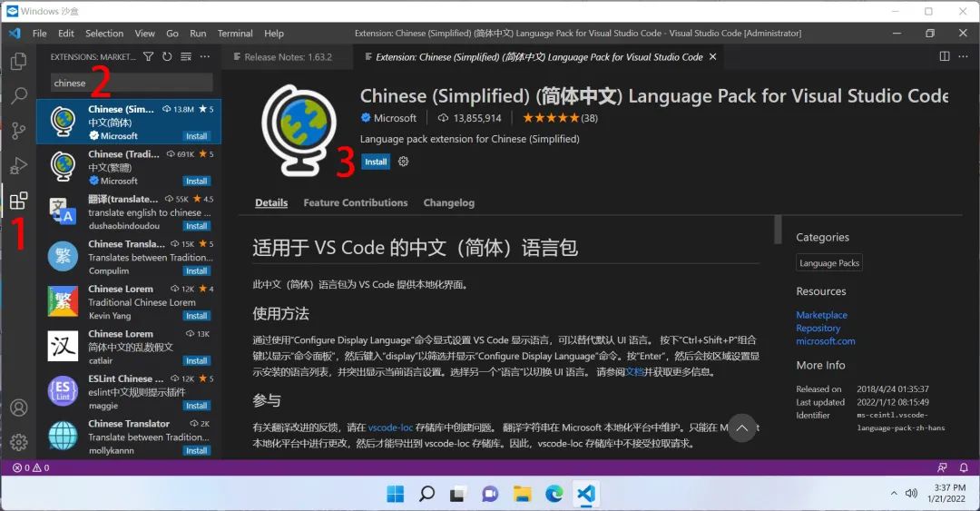Screen dimensions: 980x511
Task: Open the Run and Debug view
Action: coord(19,165)
